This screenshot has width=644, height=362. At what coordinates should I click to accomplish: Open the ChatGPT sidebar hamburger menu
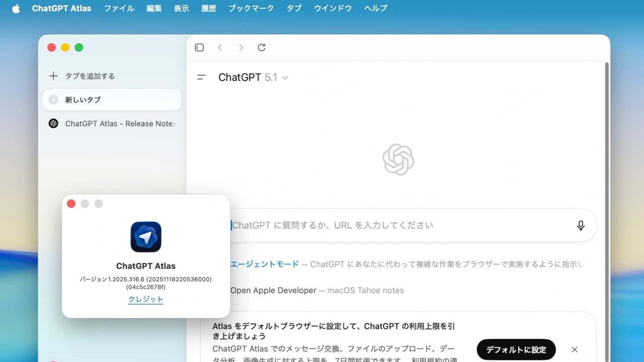[x=201, y=77]
